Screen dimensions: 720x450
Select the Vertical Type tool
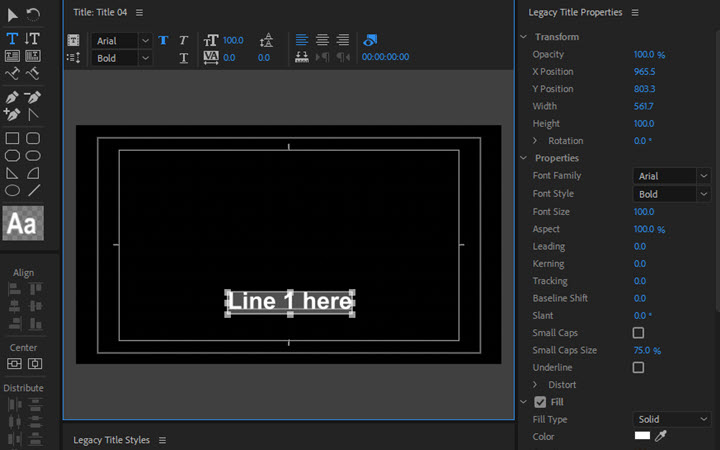[x=33, y=38]
